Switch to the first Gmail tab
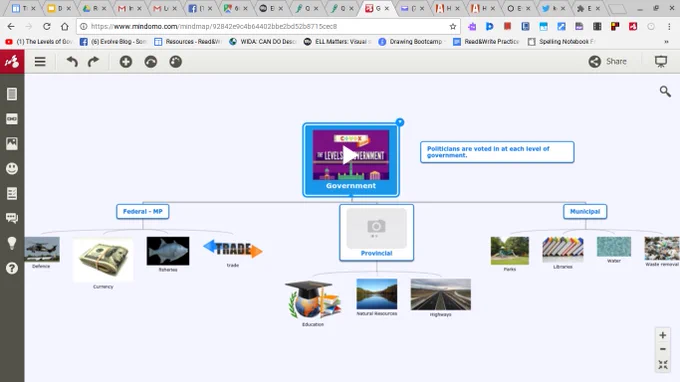The width and height of the screenshot is (680, 382). [129, 8]
